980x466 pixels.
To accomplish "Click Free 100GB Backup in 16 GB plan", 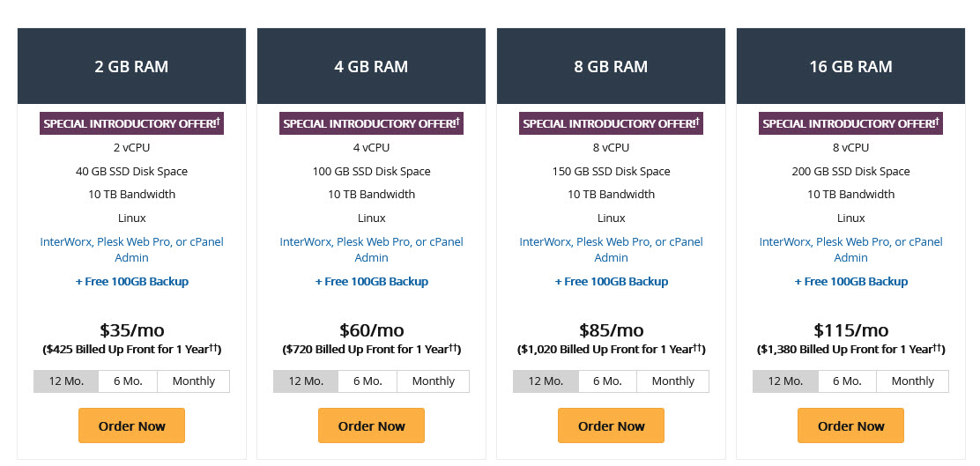I will pos(850,281).
